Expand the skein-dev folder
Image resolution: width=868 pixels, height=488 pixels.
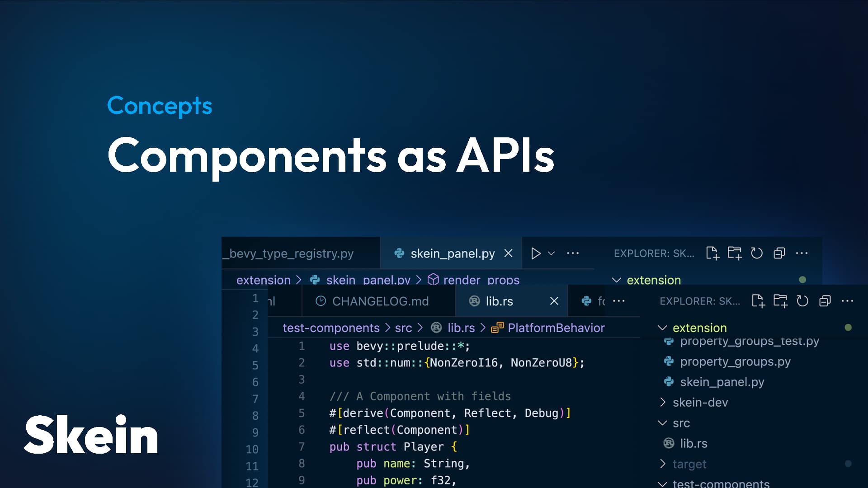click(x=700, y=402)
